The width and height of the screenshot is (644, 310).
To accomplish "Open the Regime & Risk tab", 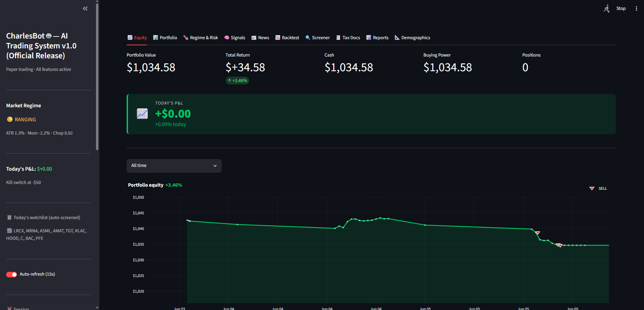I will tap(200, 37).
